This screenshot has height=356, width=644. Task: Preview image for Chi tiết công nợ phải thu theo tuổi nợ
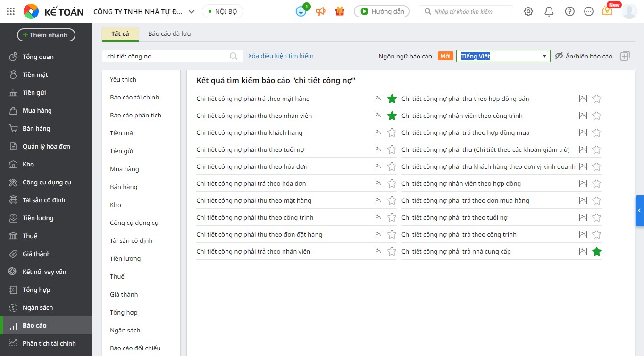(378, 149)
